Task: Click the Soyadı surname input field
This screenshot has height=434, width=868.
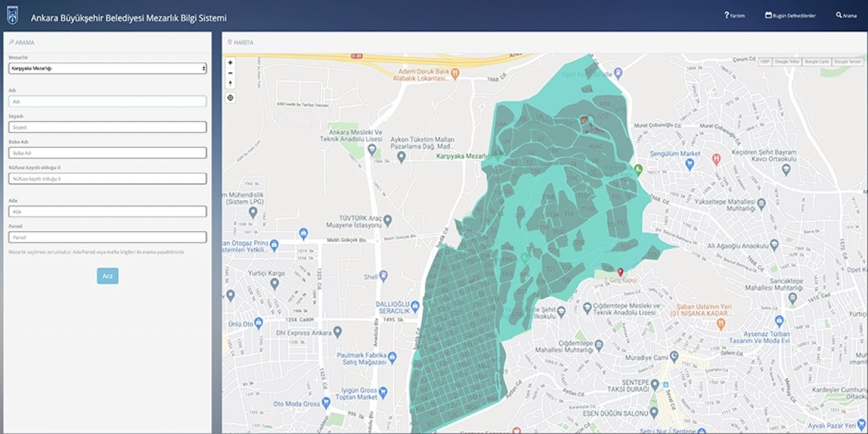Action: coord(108,127)
